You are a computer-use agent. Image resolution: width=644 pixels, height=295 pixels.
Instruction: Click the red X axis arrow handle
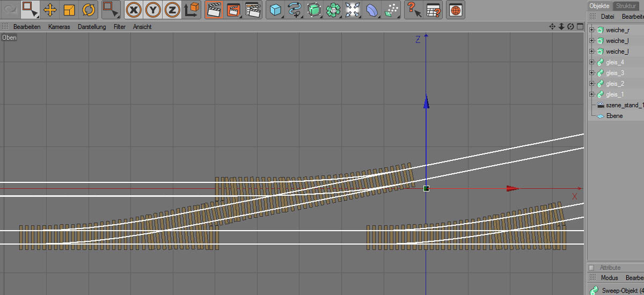click(x=513, y=188)
